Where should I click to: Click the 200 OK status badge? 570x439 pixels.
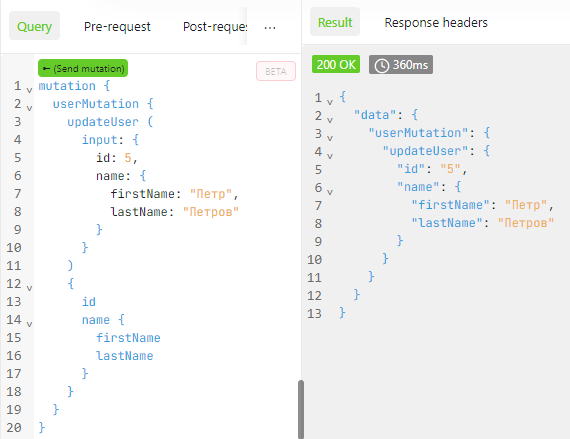coord(336,65)
